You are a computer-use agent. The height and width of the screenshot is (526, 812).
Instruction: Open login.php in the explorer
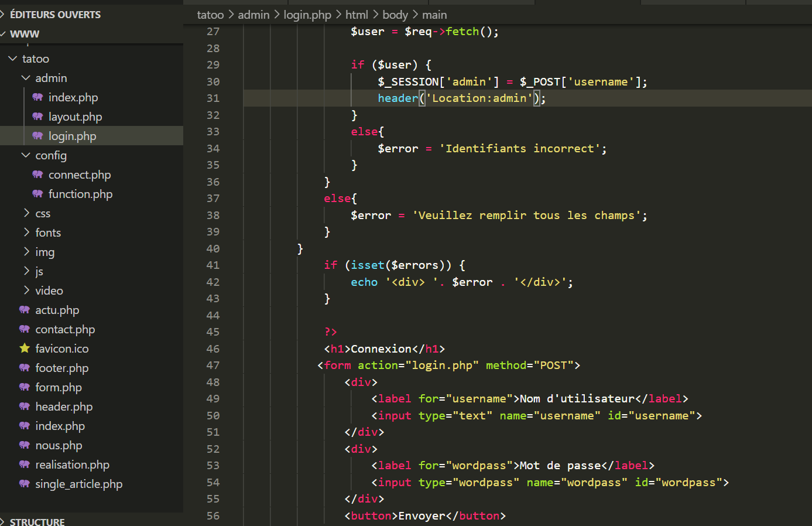[x=73, y=136]
